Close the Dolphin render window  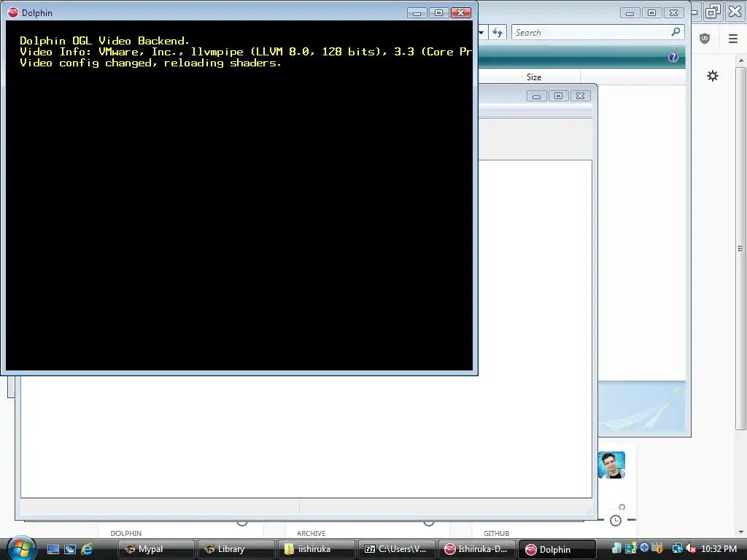tap(461, 13)
